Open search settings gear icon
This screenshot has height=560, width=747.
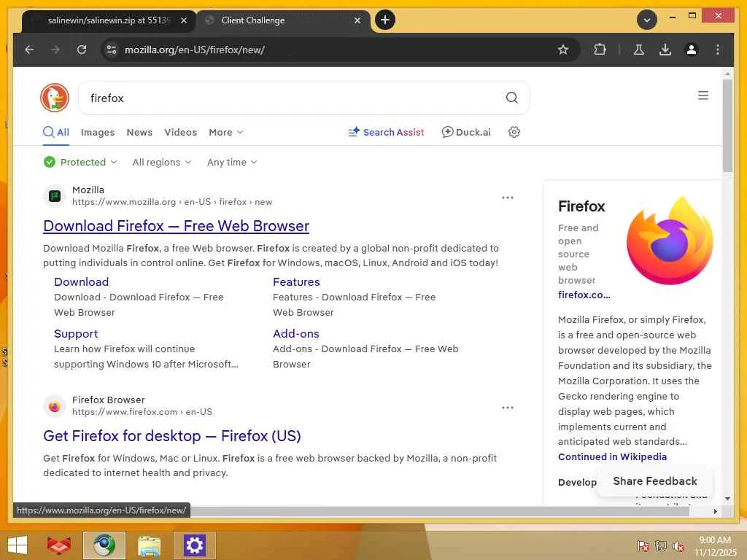point(514,133)
